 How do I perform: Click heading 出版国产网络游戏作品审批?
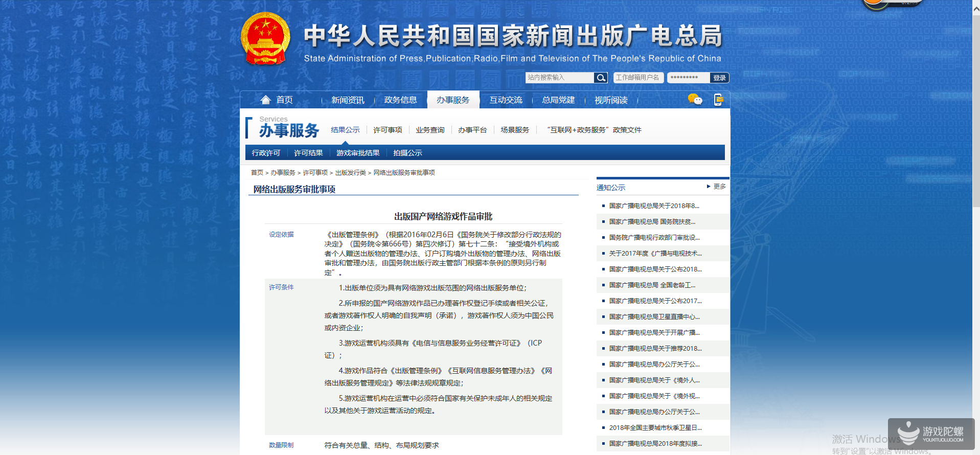click(443, 217)
